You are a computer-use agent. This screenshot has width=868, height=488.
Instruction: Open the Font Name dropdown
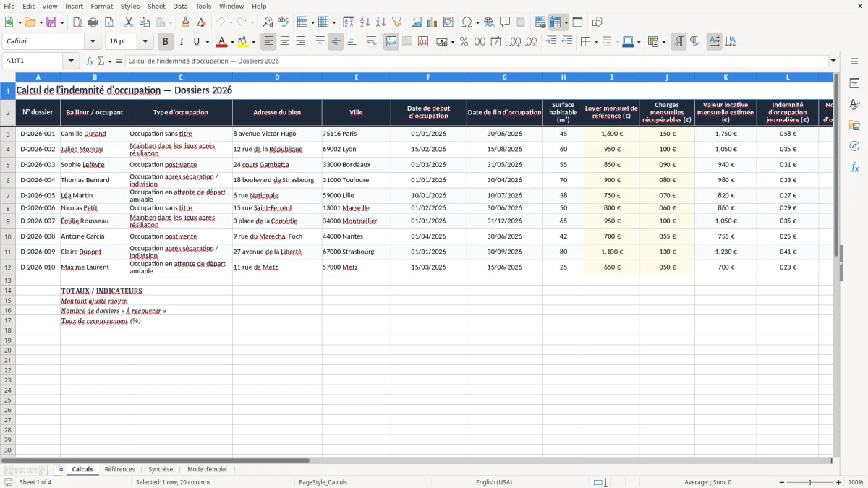pyautogui.click(x=93, y=42)
